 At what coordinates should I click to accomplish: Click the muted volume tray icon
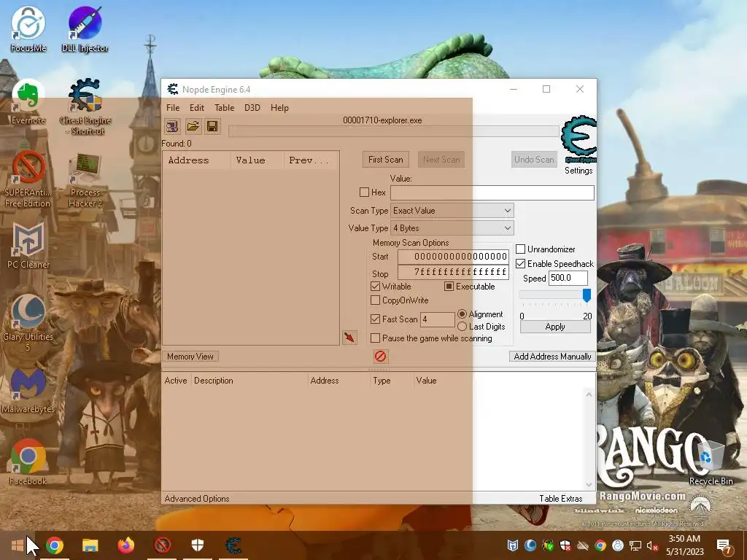coord(652,545)
